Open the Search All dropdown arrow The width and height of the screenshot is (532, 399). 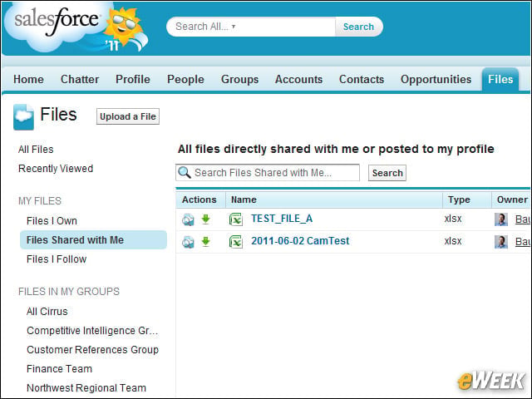pyautogui.click(x=234, y=27)
